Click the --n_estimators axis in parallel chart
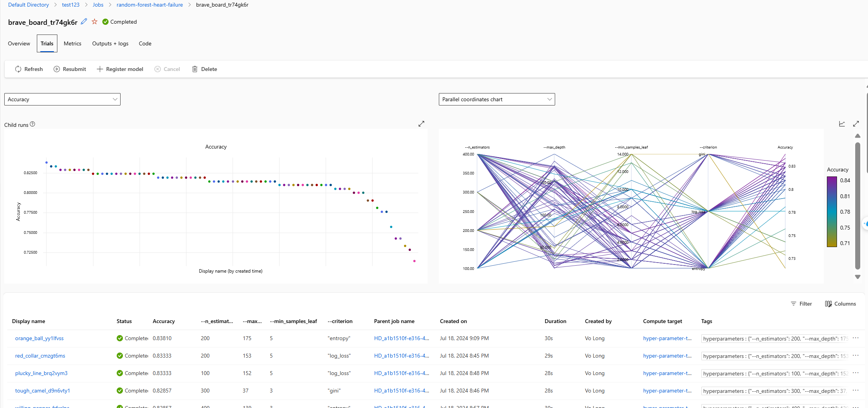This screenshot has width=868, height=408. coord(477,211)
